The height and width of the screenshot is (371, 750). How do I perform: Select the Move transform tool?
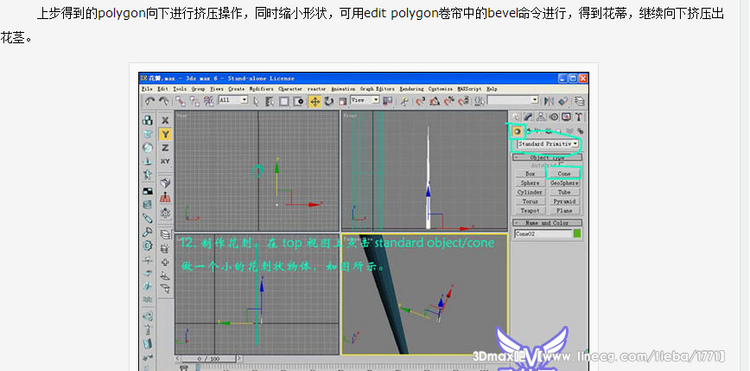[x=315, y=101]
